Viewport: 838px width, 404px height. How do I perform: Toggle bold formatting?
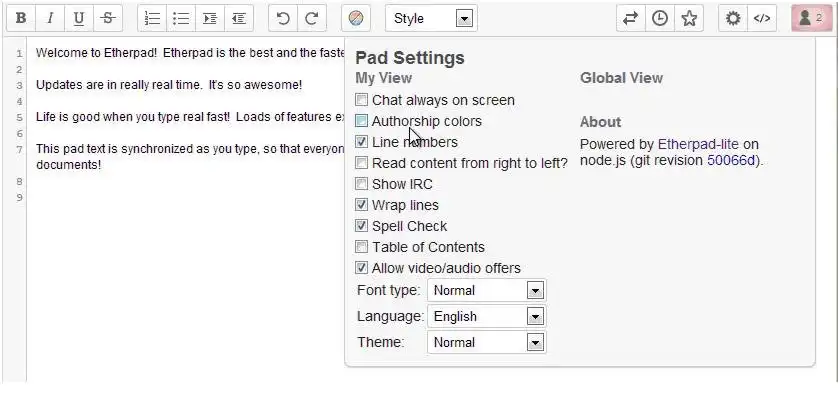click(x=21, y=18)
